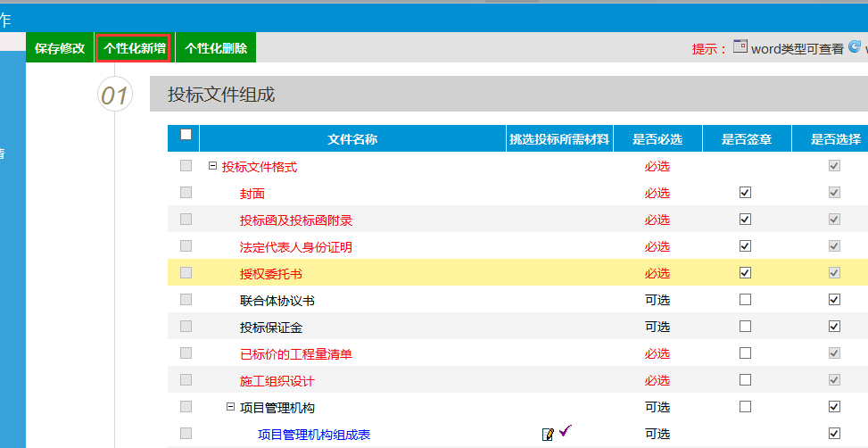This screenshot has width=868, height=448.
Task: Select the 封面 file name
Action: tap(252, 194)
